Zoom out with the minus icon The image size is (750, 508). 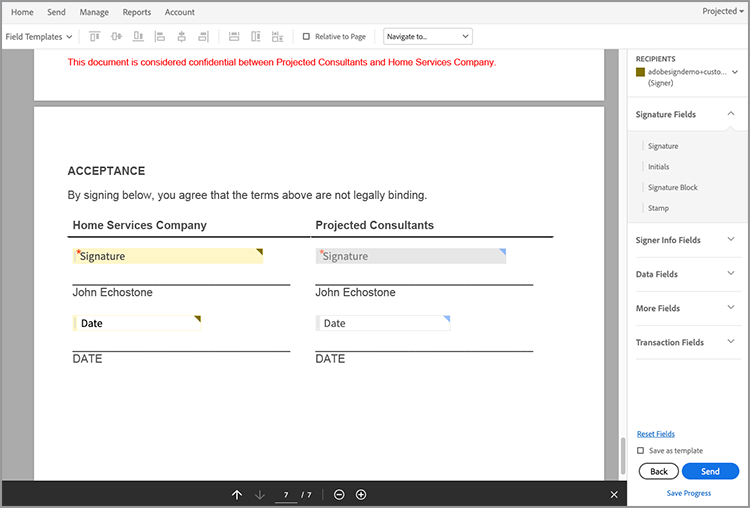(339, 495)
